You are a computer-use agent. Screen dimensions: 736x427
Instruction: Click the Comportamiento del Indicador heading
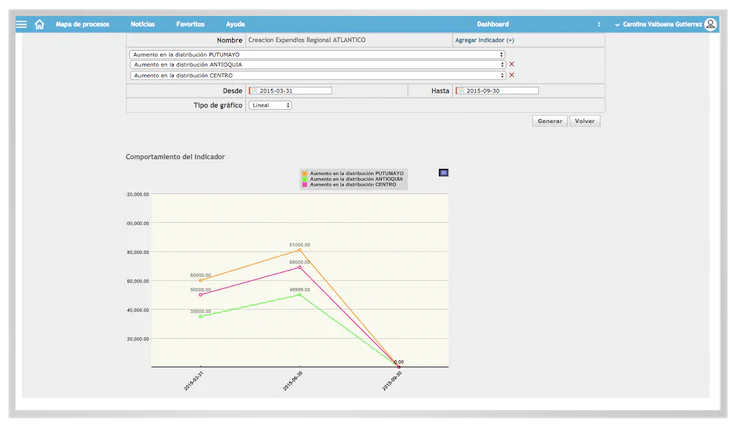[x=175, y=157]
